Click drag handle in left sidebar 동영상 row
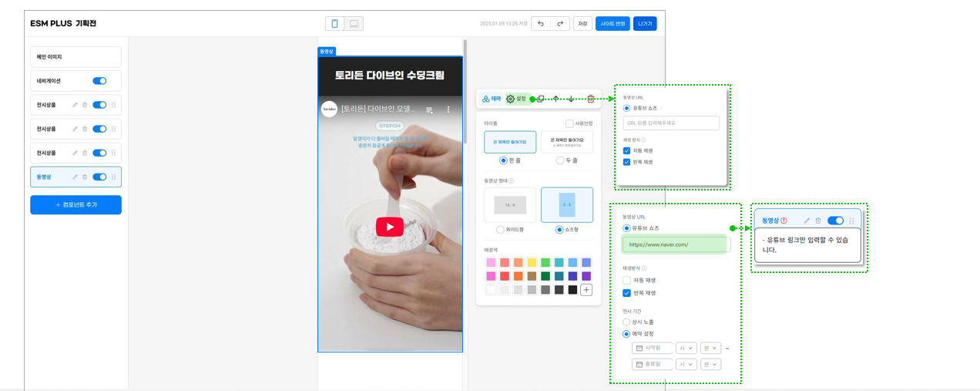Viewport: 980px width, 391px height. (114, 177)
